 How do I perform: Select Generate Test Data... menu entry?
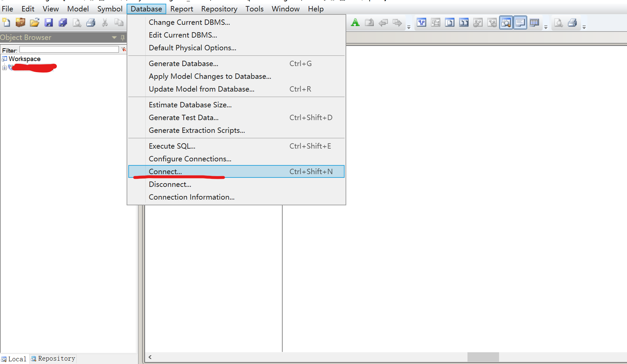pyautogui.click(x=236, y=117)
